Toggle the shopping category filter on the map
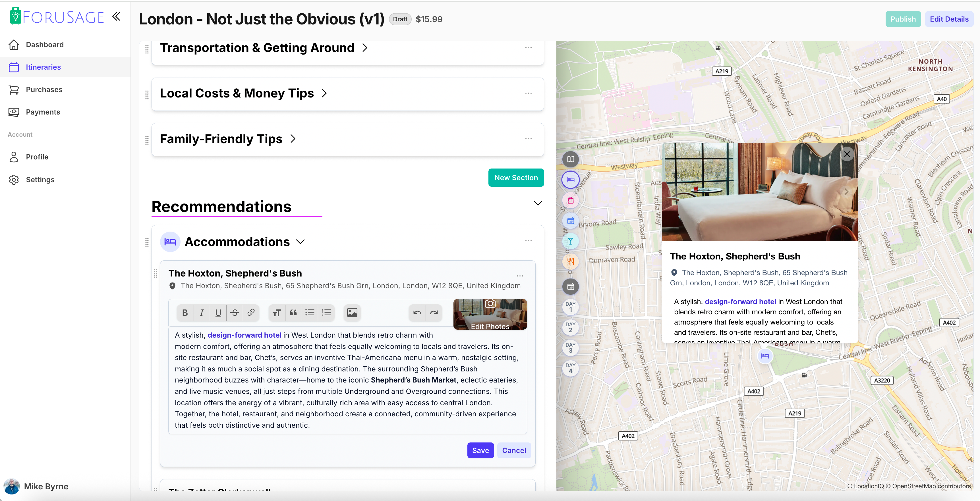 pyautogui.click(x=570, y=200)
